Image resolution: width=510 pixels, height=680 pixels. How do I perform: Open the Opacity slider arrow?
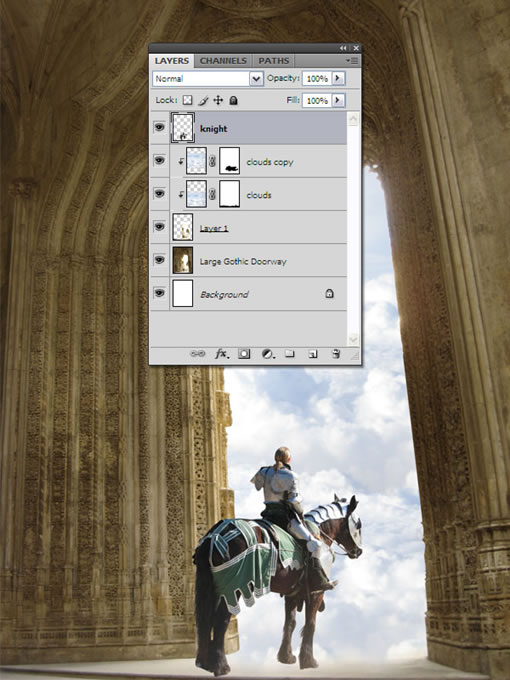coord(338,78)
